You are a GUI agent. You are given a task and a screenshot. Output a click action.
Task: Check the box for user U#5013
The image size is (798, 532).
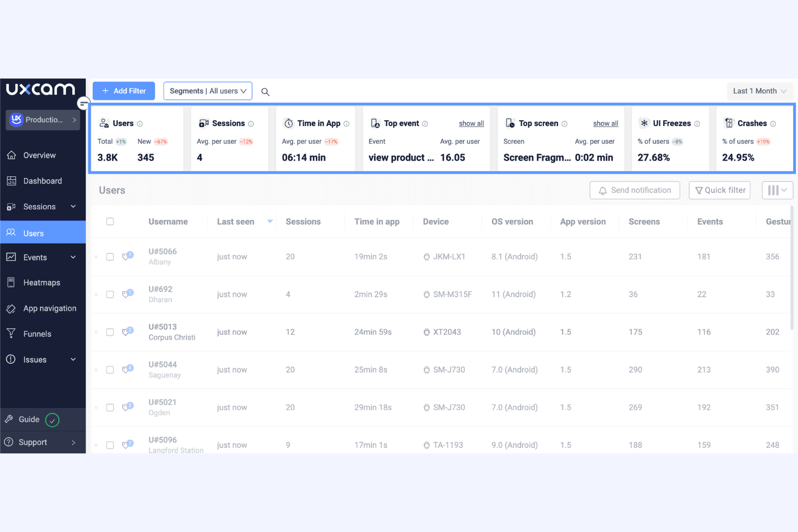[x=110, y=333]
